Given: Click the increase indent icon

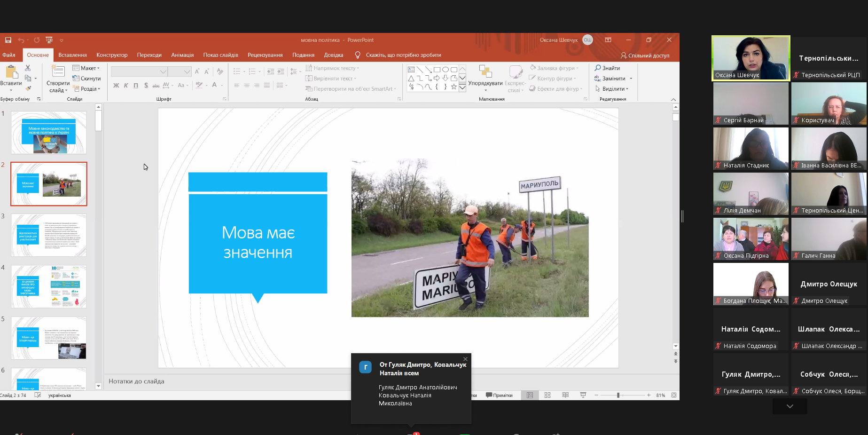Looking at the screenshot, I should pyautogui.click(x=281, y=71).
